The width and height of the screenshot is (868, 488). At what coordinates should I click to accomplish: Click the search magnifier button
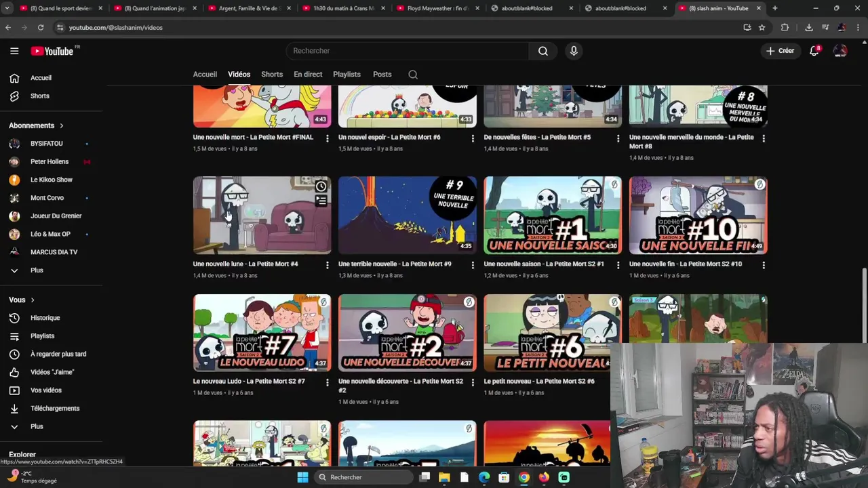543,51
